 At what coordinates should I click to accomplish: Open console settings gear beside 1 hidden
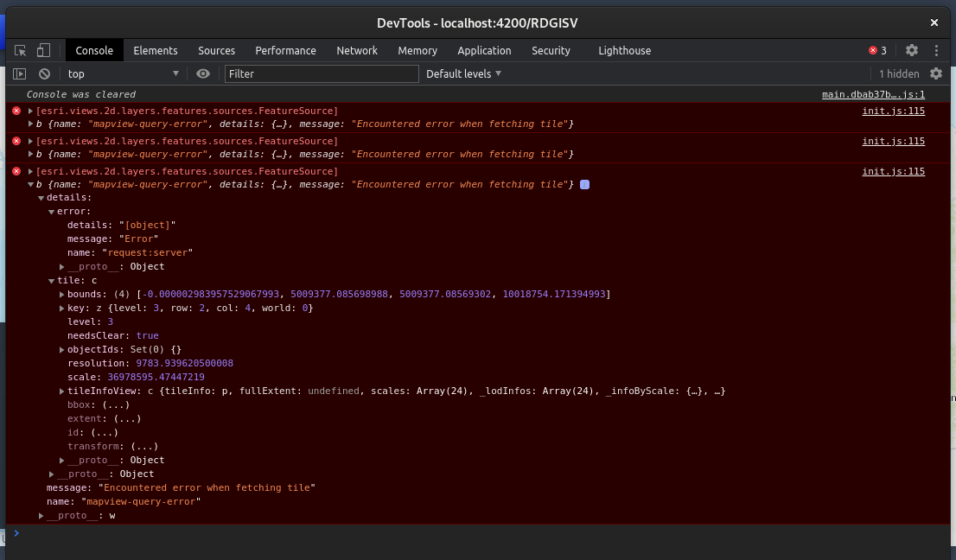pyautogui.click(x=936, y=73)
